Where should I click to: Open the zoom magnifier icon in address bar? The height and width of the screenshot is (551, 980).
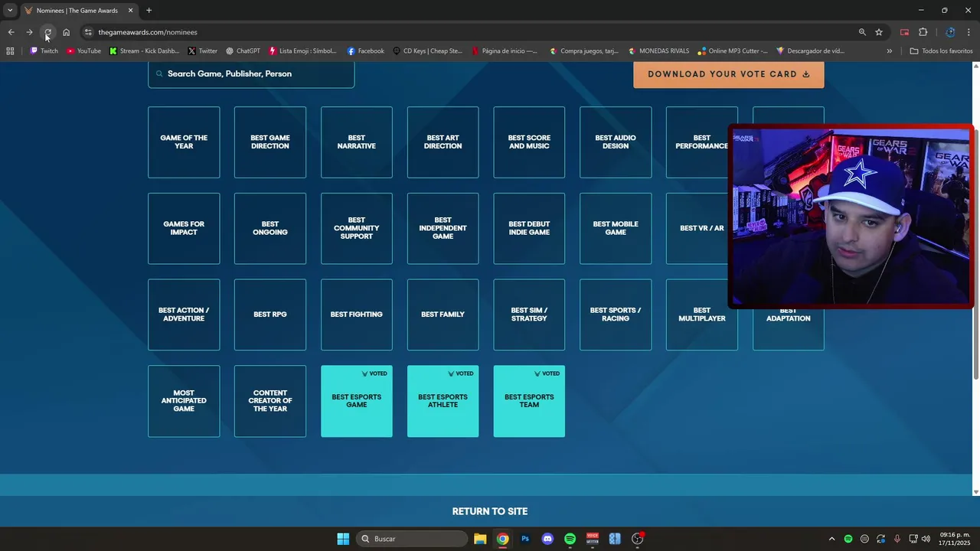point(862,32)
